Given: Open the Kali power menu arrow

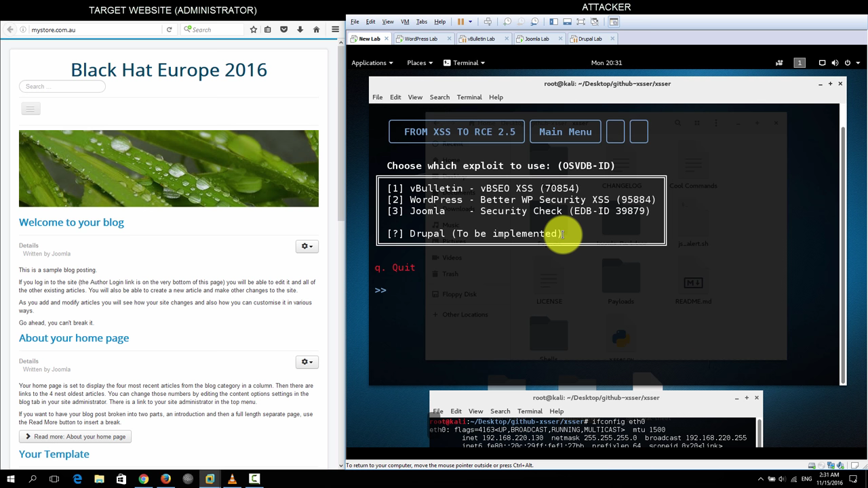Looking at the screenshot, I should [856, 62].
